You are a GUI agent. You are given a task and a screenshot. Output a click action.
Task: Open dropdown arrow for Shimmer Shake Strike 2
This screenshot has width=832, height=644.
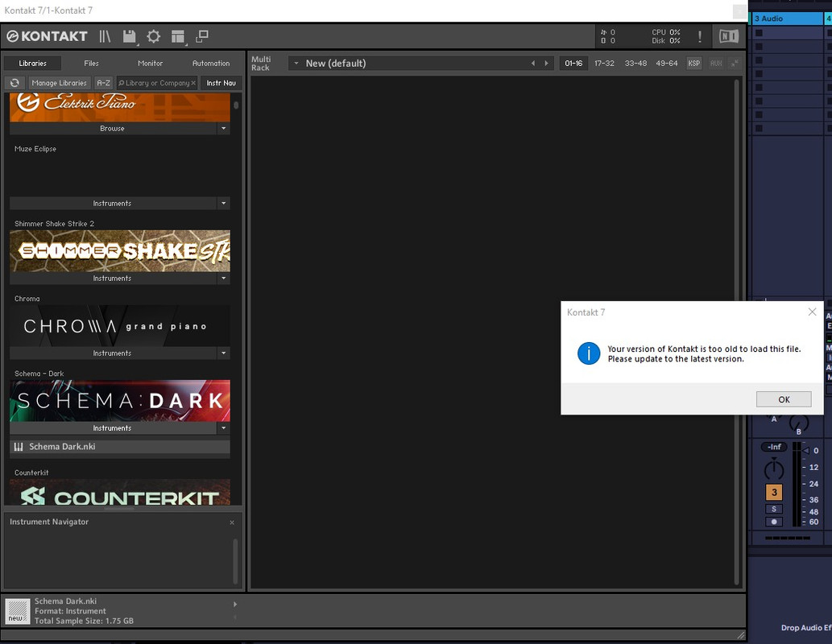pos(223,278)
